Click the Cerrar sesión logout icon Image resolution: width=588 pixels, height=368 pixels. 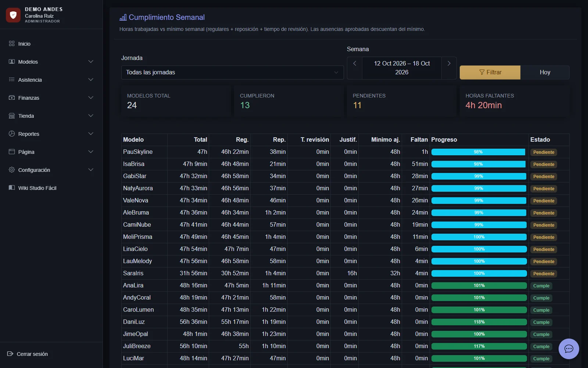pos(10,354)
